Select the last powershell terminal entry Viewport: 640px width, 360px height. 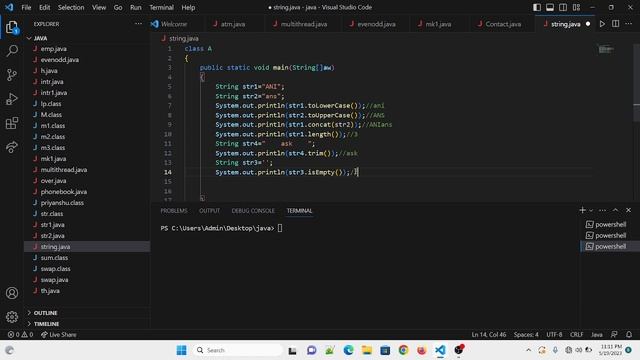(x=610, y=247)
